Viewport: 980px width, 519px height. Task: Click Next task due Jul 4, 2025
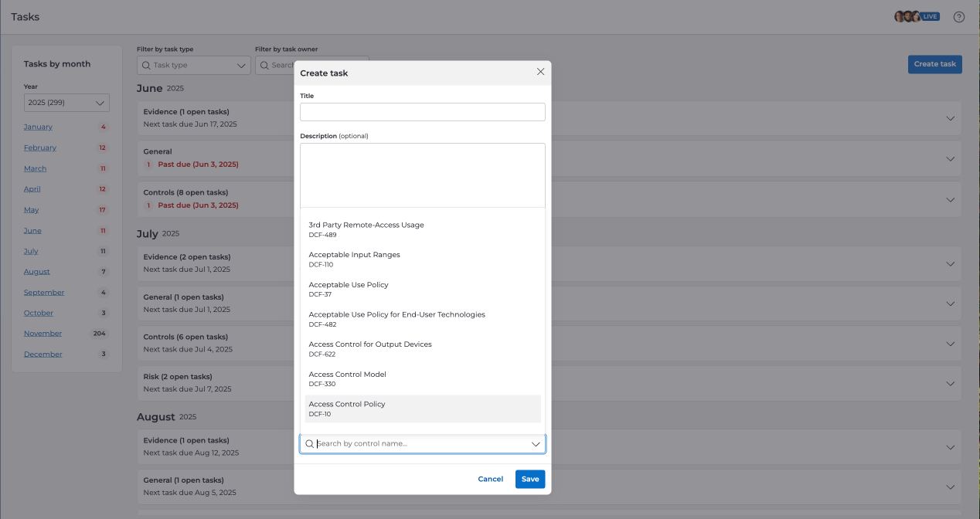pyautogui.click(x=188, y=350)
